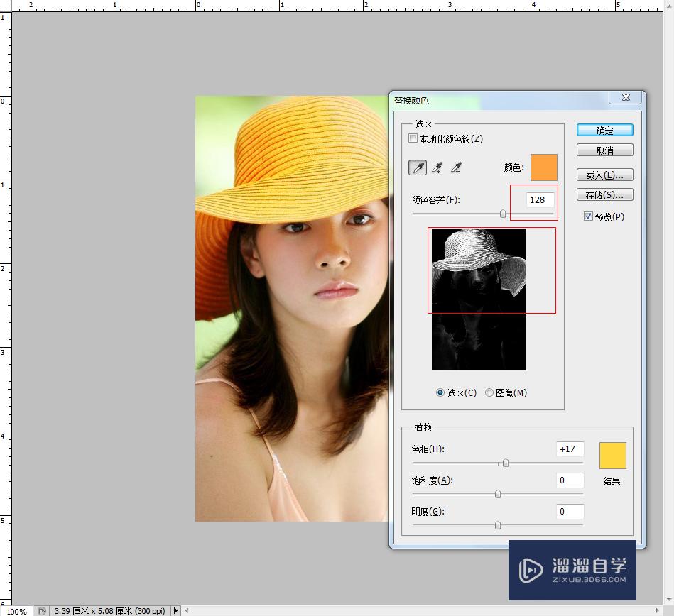674x616 pixels.
Task: Select the 选区 radio button
Action: pyautogui.click(x=441, y=392)
